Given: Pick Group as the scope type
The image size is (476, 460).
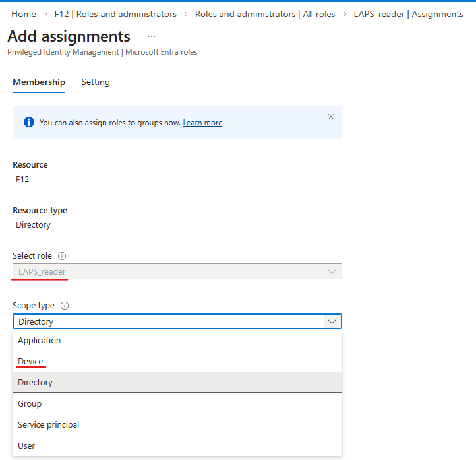Looking at the screenshot, I should pyautogui.click(x=30, y=404).
